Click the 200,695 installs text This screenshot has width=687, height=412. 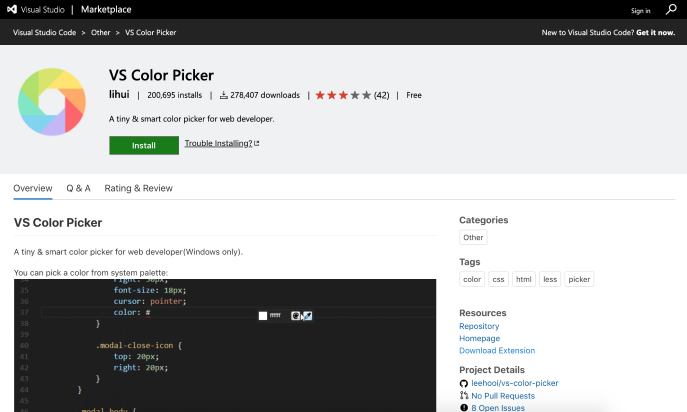174,95
